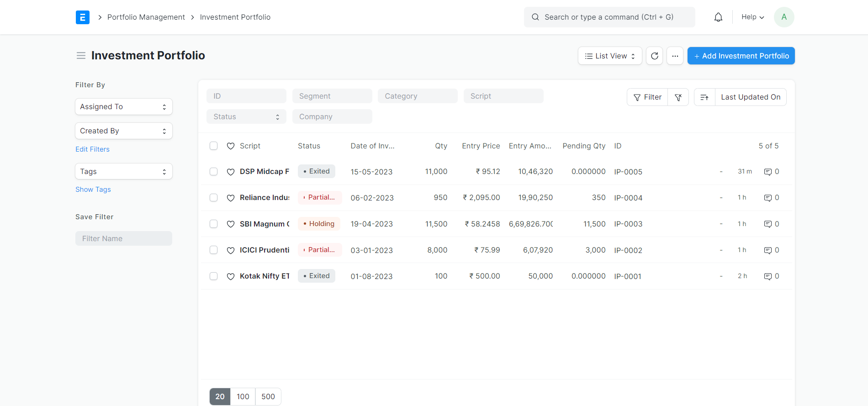This screenshot has height=406, width=868.
Task: Filter by Exited status on IP-0005
Action: tap(317, 171)
